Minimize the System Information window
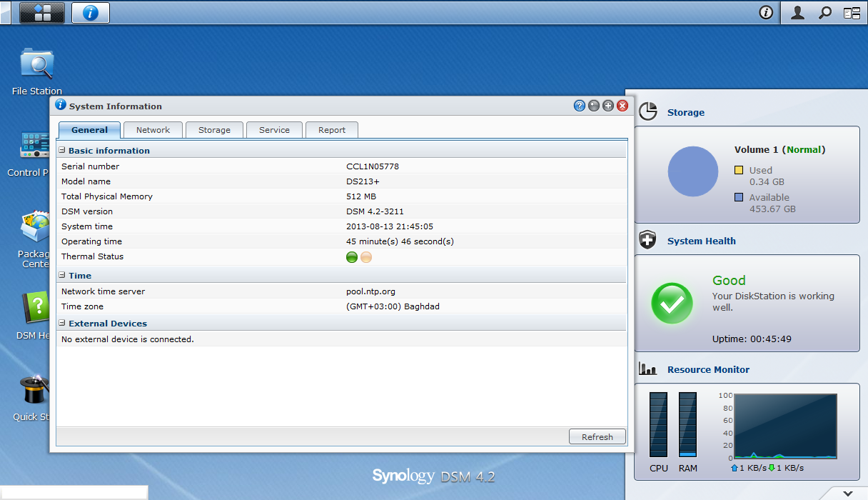 tap(594, 106)
